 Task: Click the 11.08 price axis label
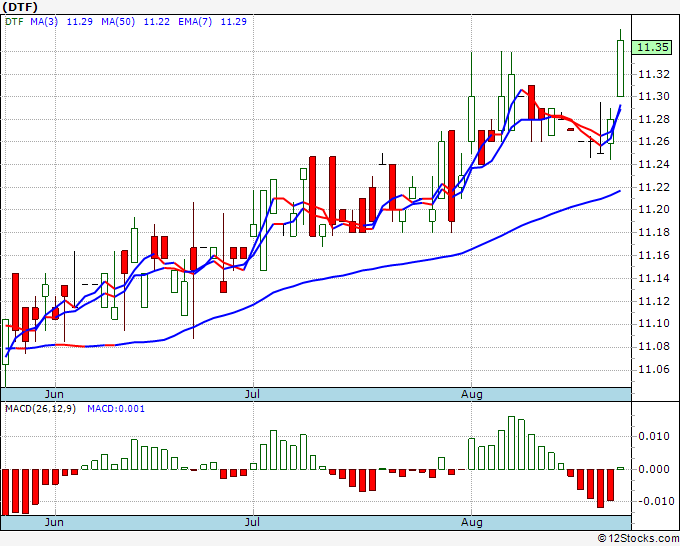[x=654, y=347]
